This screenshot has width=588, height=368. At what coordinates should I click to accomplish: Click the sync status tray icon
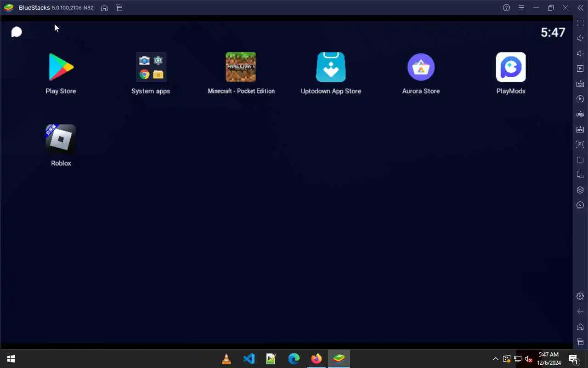507,359
